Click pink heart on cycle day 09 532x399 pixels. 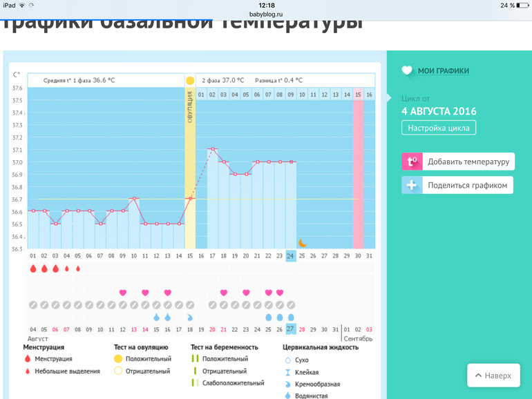123,293
